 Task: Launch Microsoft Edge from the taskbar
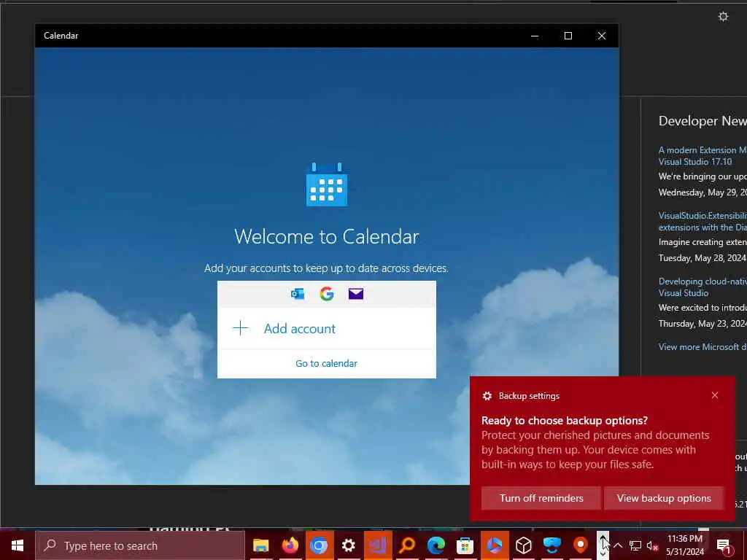[436, 545]
